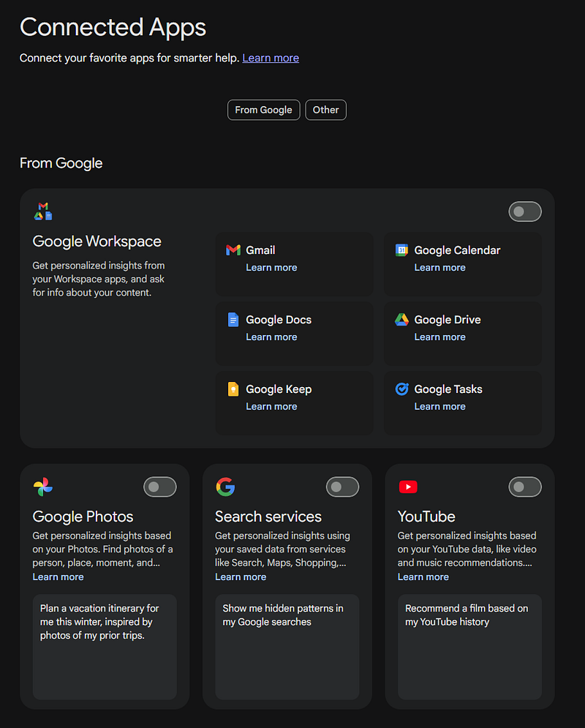Open Google Tasks Learn more link
The height and width of the screenshot is (728, 585).
[439, 406]
